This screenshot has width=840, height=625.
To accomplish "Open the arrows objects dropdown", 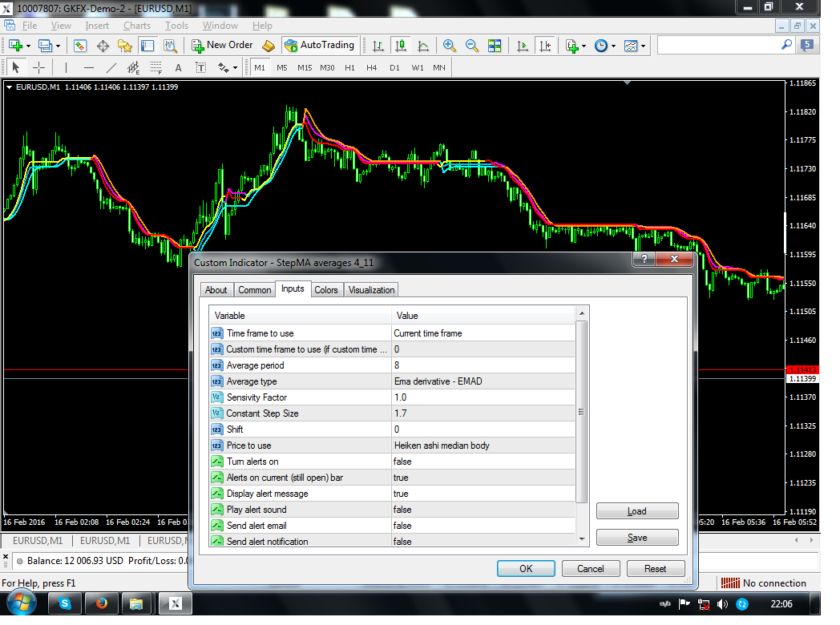I will [235, 68].
